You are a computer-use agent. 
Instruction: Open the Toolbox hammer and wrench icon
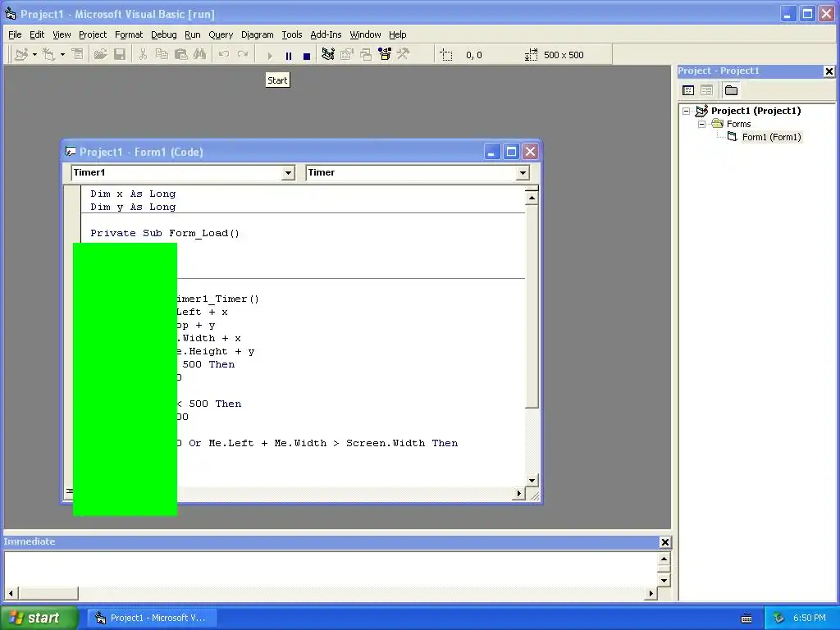[x=404, y=55]
